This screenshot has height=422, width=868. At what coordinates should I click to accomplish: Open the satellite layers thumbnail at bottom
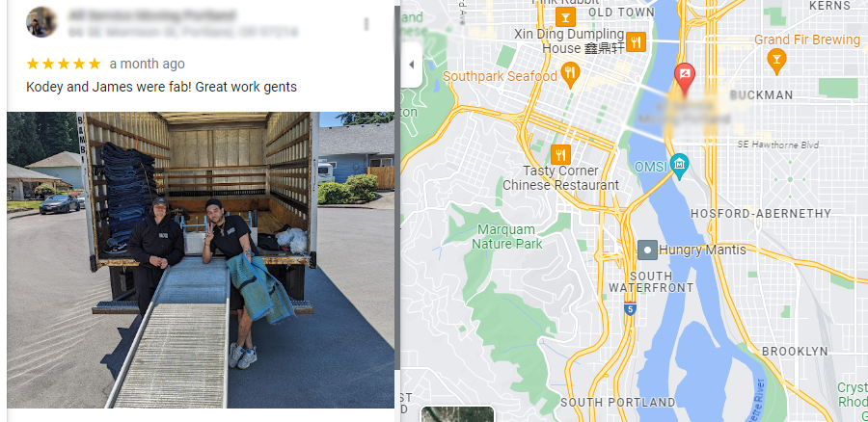457,414
